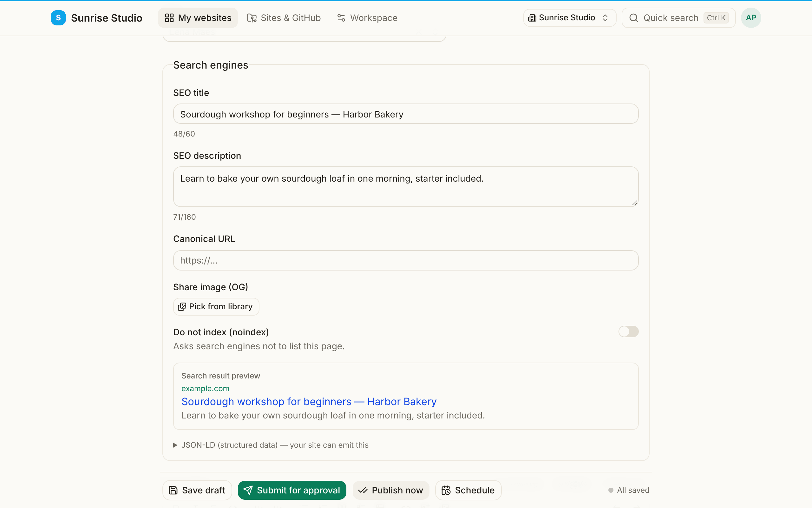Click the Sunrise Studio logo icon
The image size is (812, 508).
[x=58, y=18]
